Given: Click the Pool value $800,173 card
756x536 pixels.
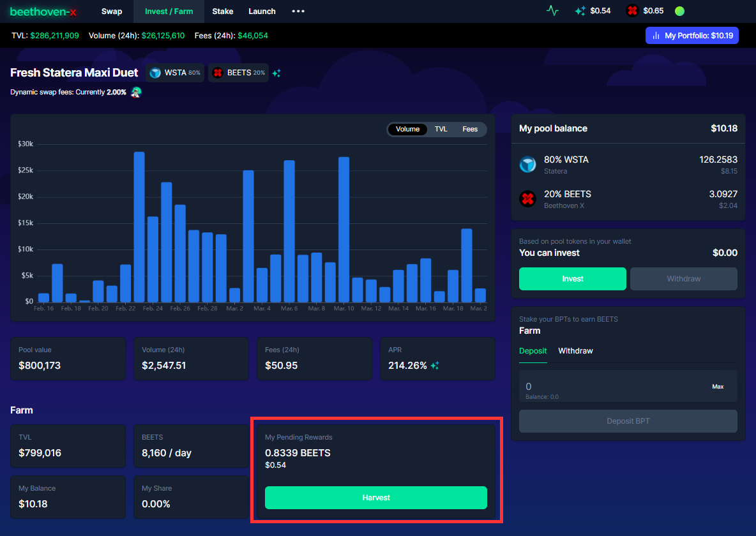Looking at the screenshot, I should tap(68, 359).
